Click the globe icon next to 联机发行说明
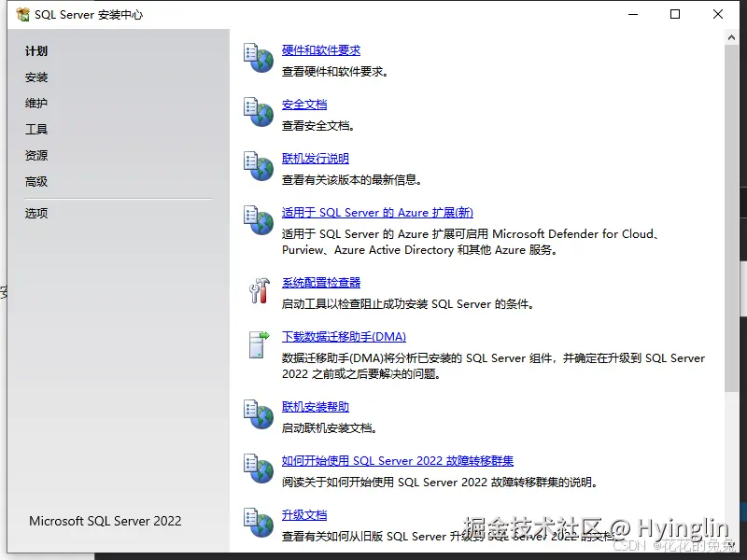Viewport: 747px width, 560px height. tap(259, 166)
